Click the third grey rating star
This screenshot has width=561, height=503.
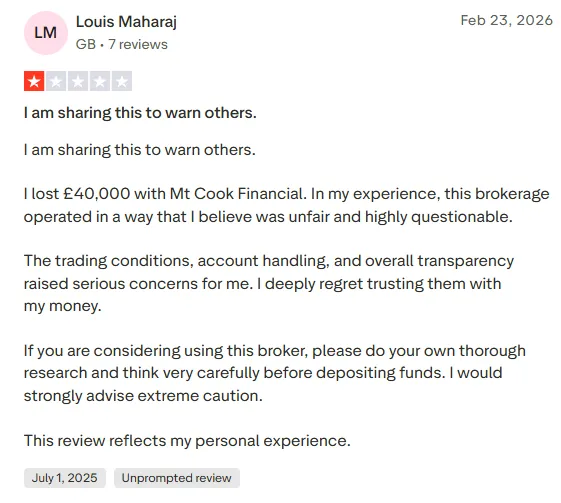[78, 81]
